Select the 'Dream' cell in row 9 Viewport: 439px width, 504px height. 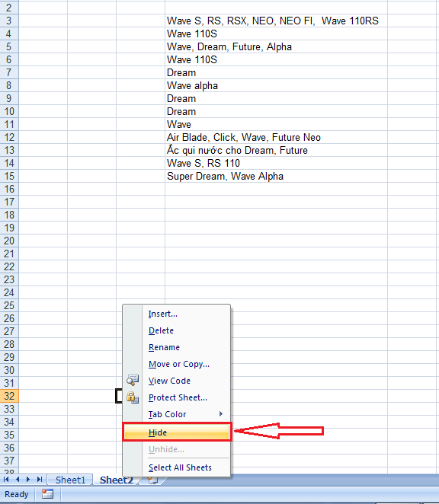click(276, 98)
